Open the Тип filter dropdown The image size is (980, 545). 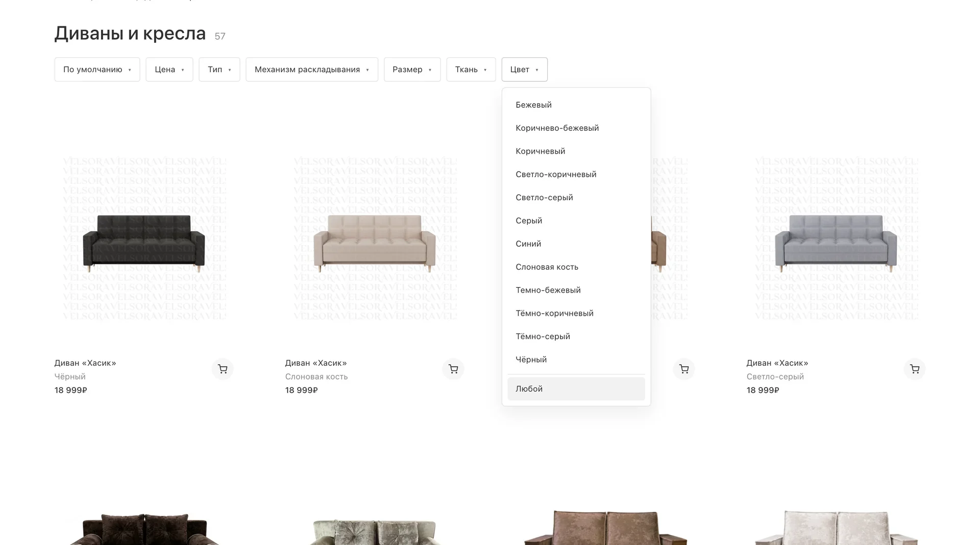219,69
